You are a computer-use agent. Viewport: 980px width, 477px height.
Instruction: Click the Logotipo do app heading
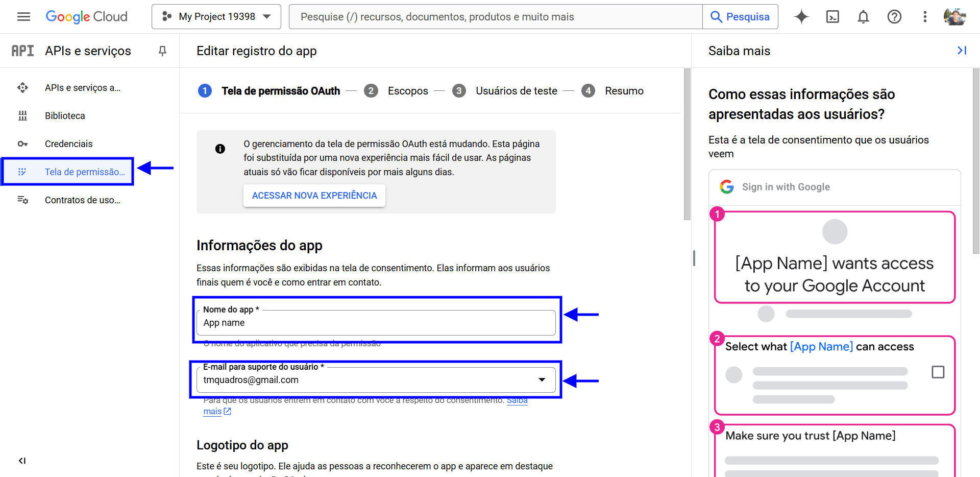(x=242, y=445)
